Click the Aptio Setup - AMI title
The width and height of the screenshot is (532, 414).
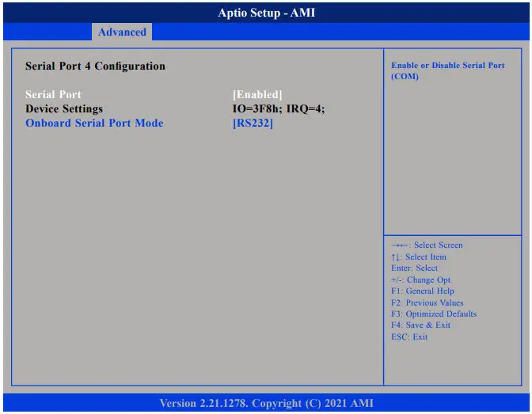(x=266, y=13)
